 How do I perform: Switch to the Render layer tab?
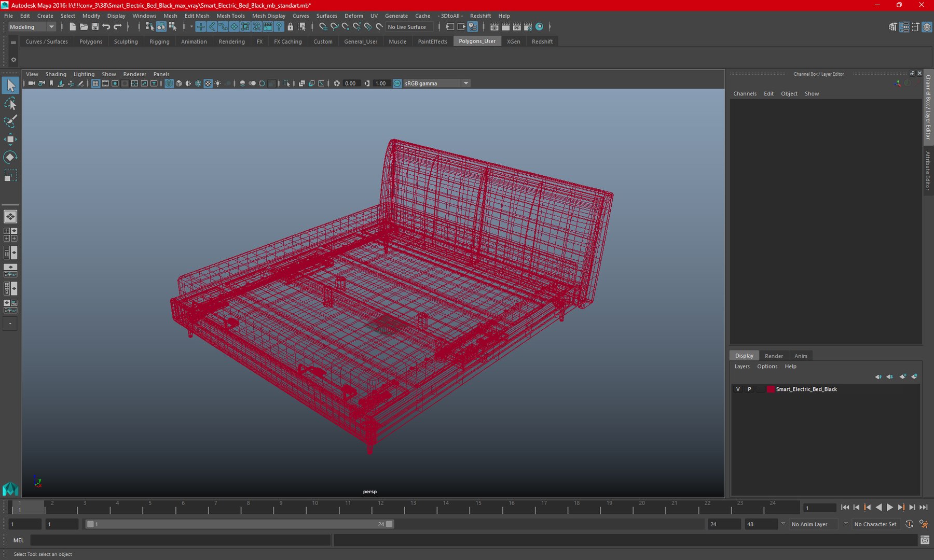pos(774,356)
